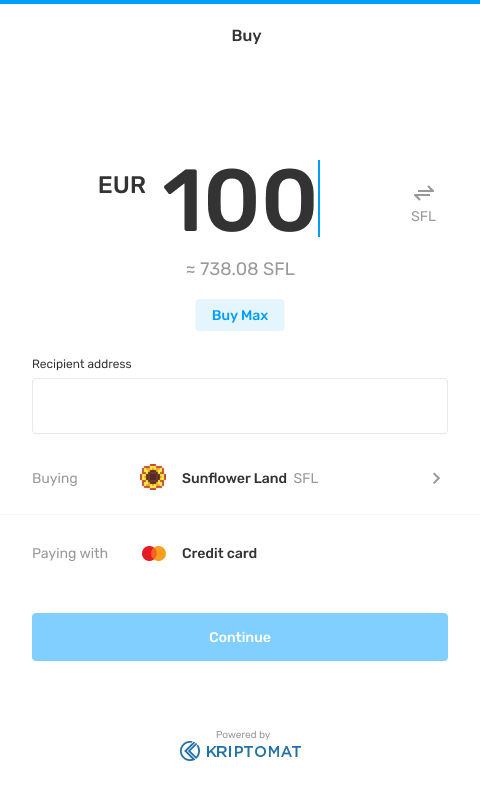
Task: Click the Powered by text
Action: (x=243, y=734)
